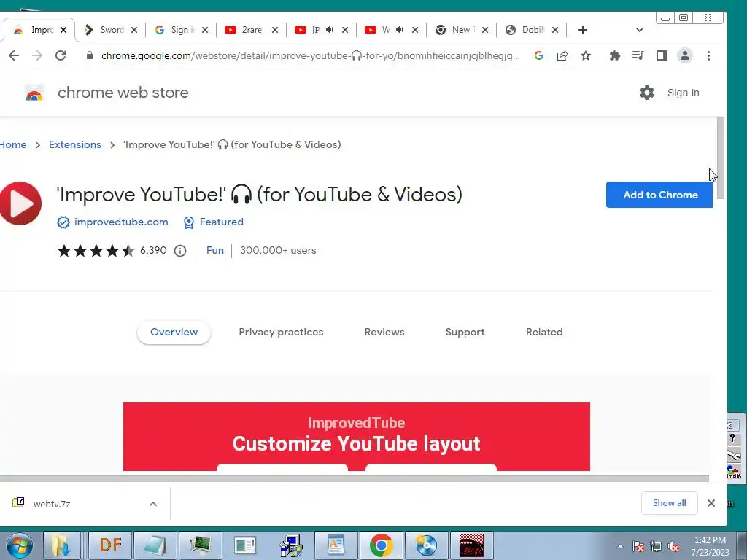This screenshot has width=747, height=560.
Task: Open the DF taskbar application
Action: 111,545
